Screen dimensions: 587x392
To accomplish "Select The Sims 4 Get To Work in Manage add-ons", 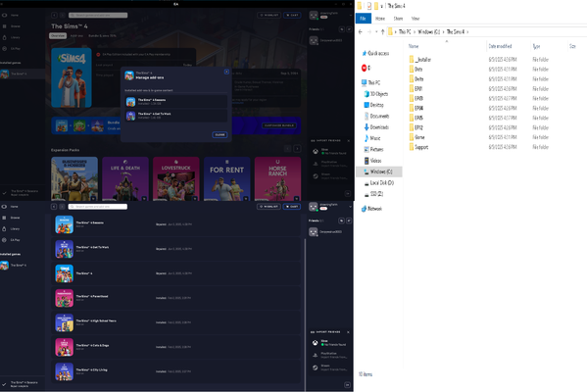I will tap(176, 116).
